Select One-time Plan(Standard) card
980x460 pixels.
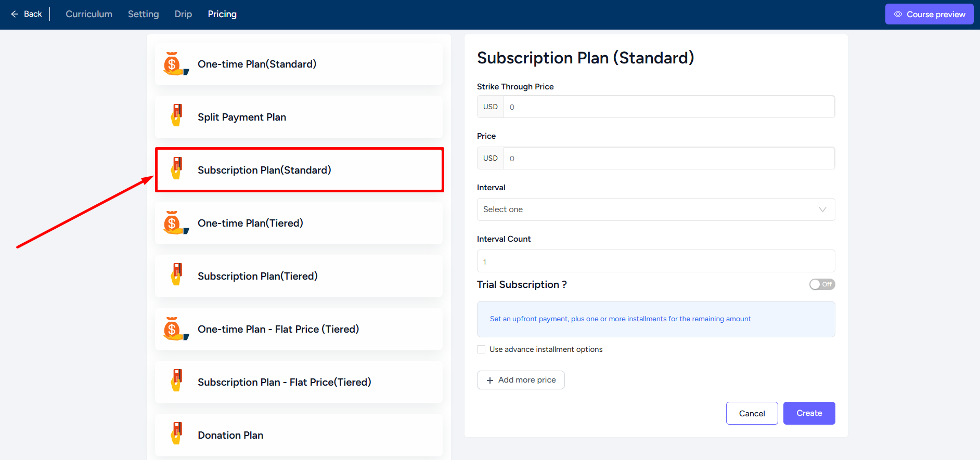(x=299, y=64)
